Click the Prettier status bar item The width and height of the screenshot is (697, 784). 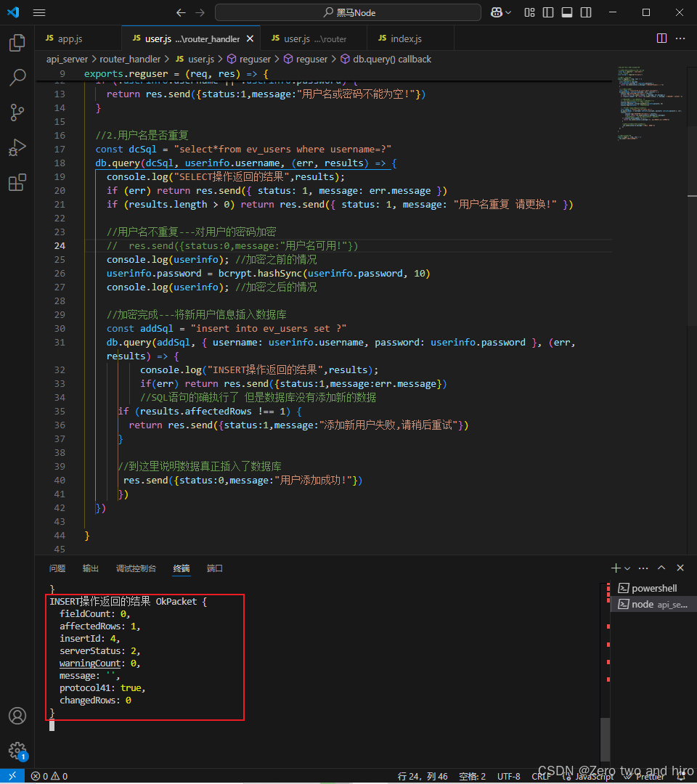click(x=650, y=776)
